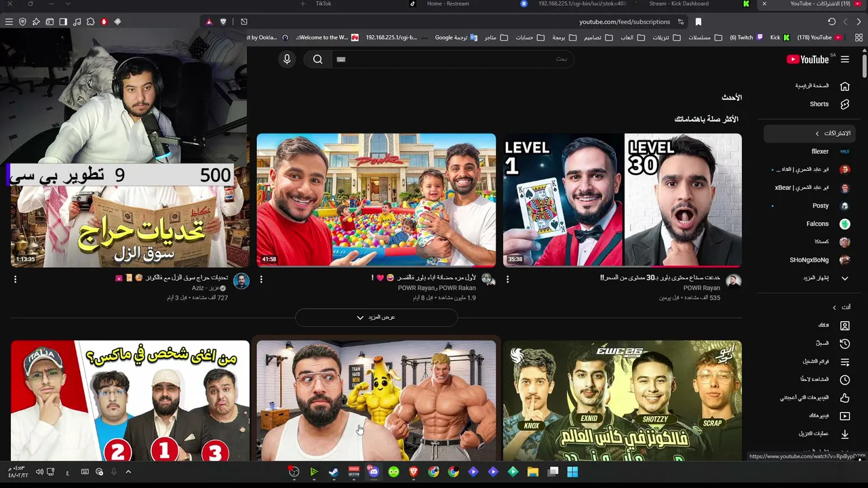Click the YouTube search input field

453,60
